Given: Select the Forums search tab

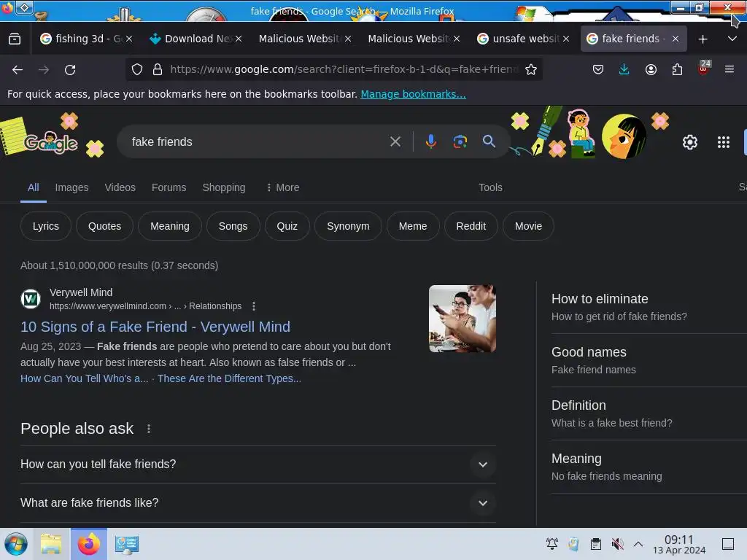Looking at the screenshot, I should pos(169,187).
